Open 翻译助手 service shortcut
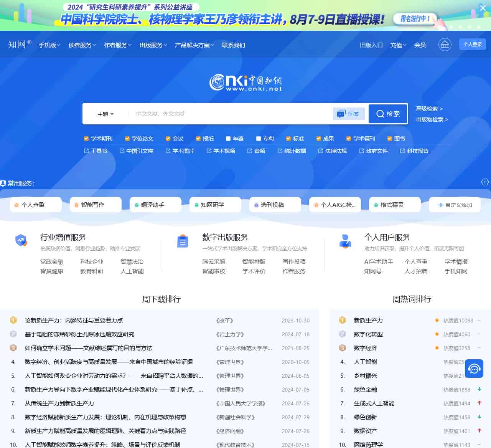Image resolution: width=491 pixels, height=448 pixels. point(155,205)
